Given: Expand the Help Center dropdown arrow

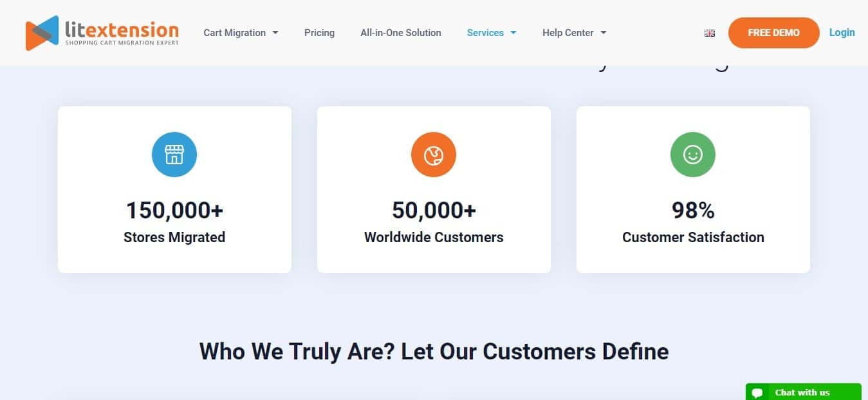Looking at the screenshot, I should pos(604,33).
